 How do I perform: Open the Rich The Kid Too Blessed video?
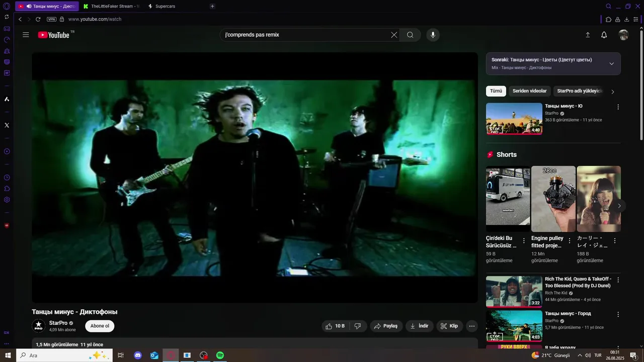[514, 292]
